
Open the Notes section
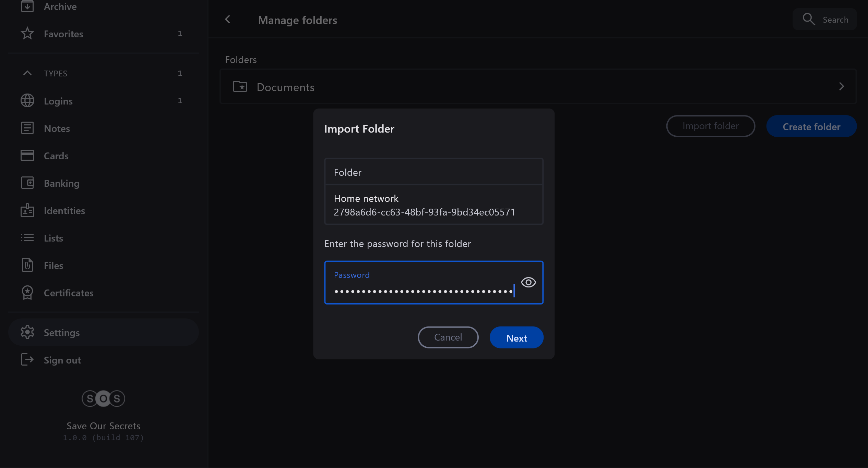pyautogui.click(x=57, y=128)
